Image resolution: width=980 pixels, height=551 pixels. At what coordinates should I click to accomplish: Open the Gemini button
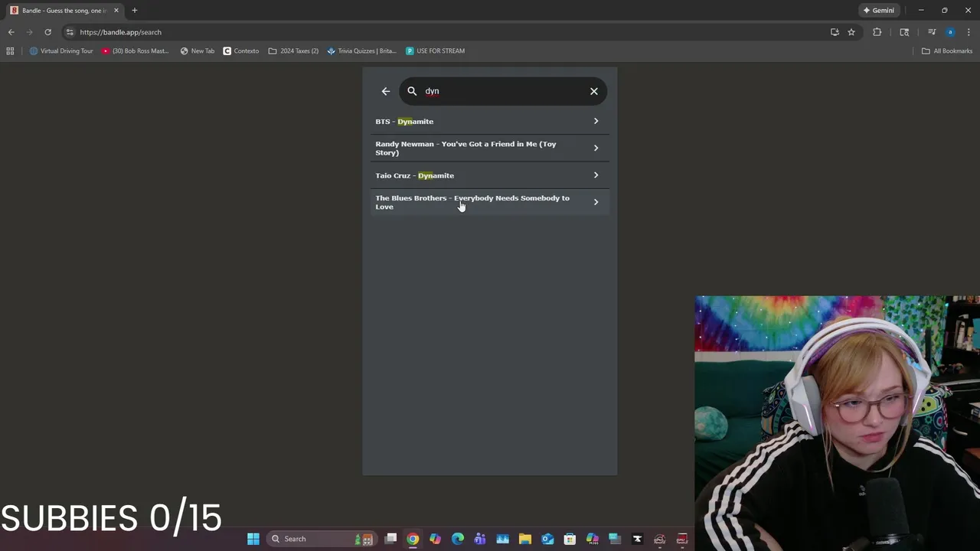pyautogui.click(x=879, y=11)
